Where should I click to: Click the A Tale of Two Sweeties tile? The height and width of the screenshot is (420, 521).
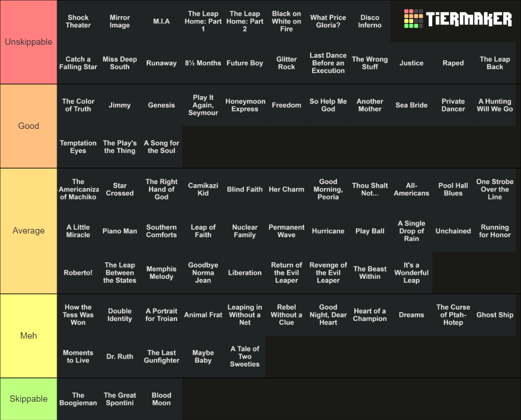pos(245,356)
